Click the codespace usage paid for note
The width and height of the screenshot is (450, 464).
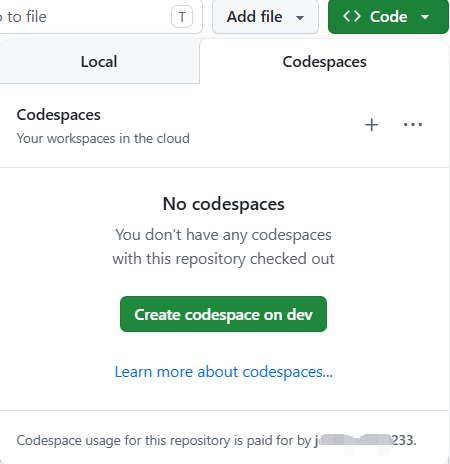coord(216,440)
